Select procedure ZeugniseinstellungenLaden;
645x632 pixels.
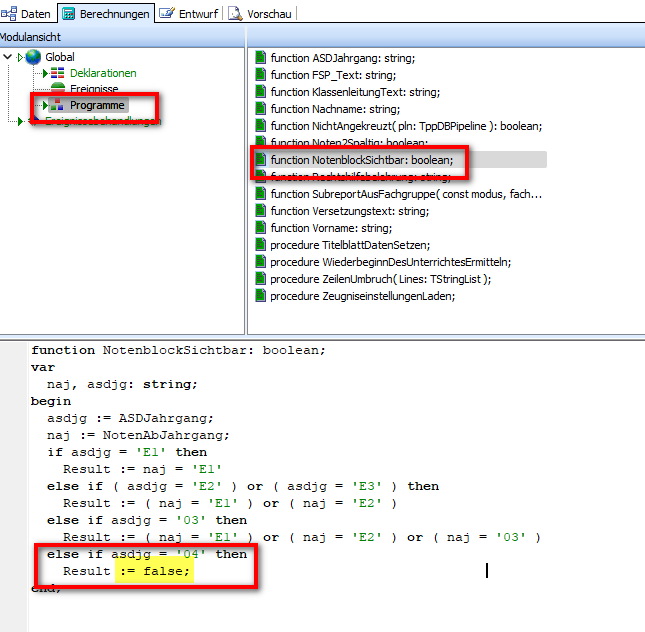click(362, 296)
